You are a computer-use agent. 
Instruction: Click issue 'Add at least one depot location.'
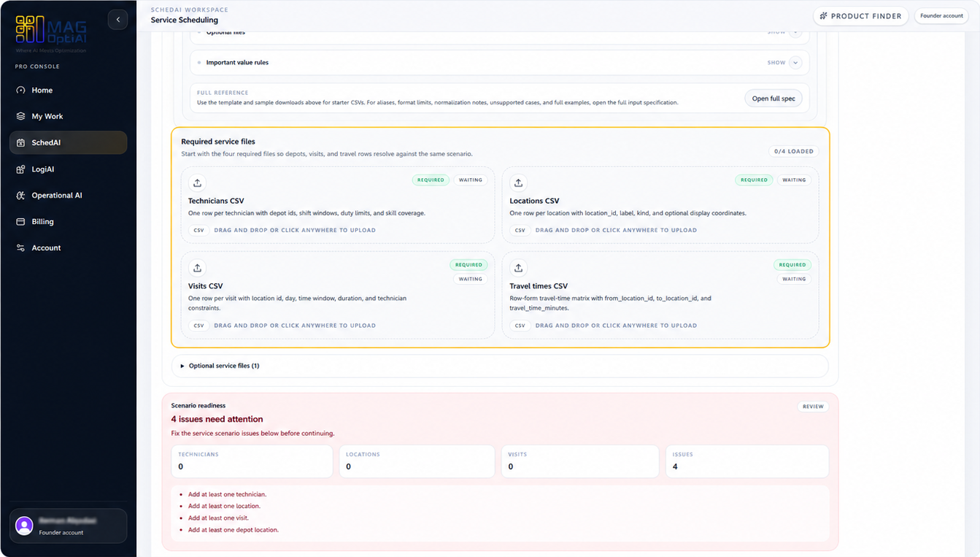[x=234, y=530]
